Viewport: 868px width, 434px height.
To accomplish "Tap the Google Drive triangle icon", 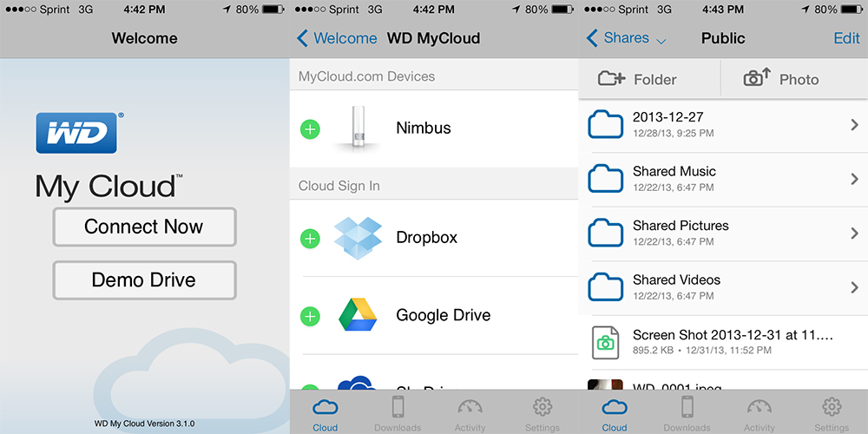I will click(358, 316).
